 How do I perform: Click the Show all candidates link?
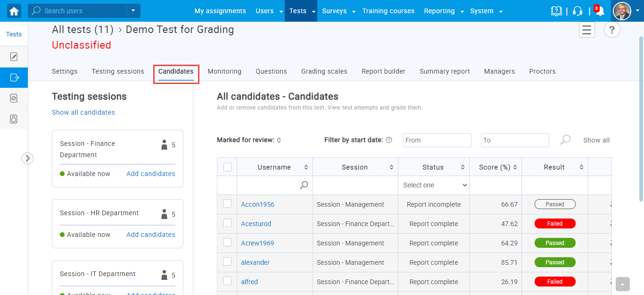[x=83, y=112]
